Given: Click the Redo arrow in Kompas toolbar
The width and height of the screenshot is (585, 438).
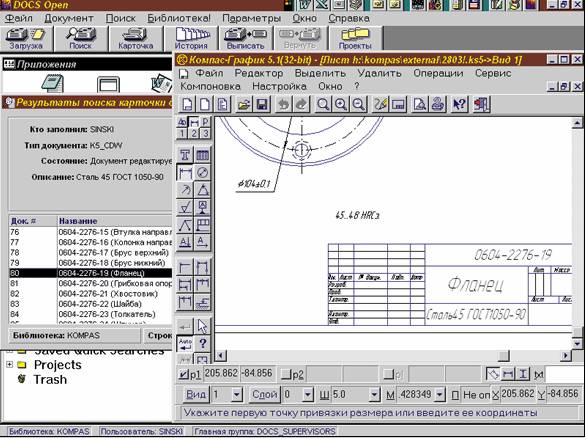Looking at the screenshot, I should coord(301,104).
